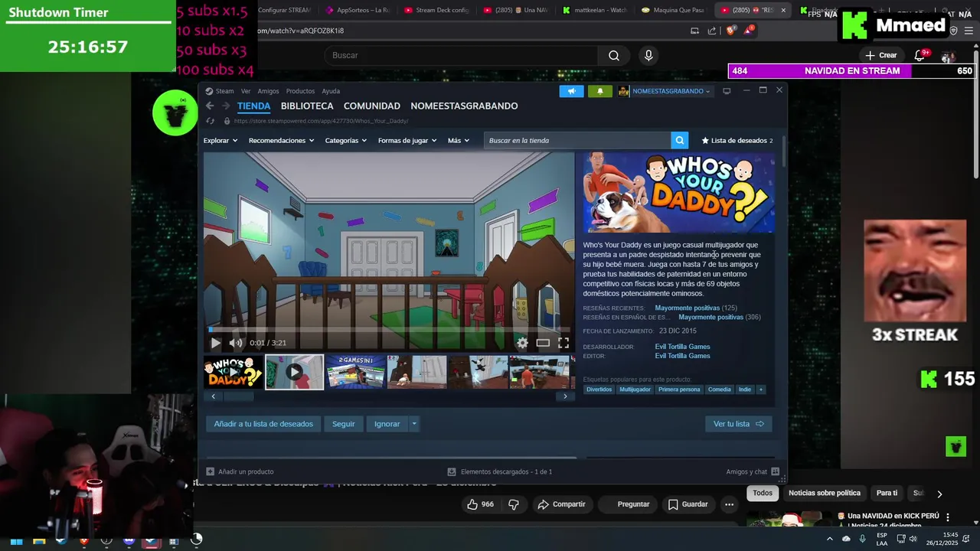Click taskbar volume icon
Viewport: 980px width, 551px height.
(x=913, y=540)
